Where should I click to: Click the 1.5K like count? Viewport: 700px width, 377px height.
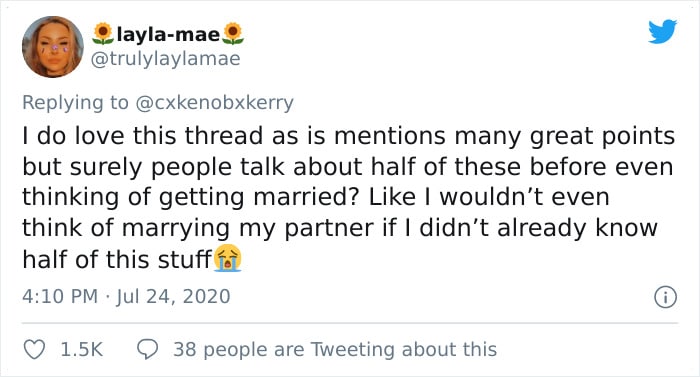click(x=82, y=349)
